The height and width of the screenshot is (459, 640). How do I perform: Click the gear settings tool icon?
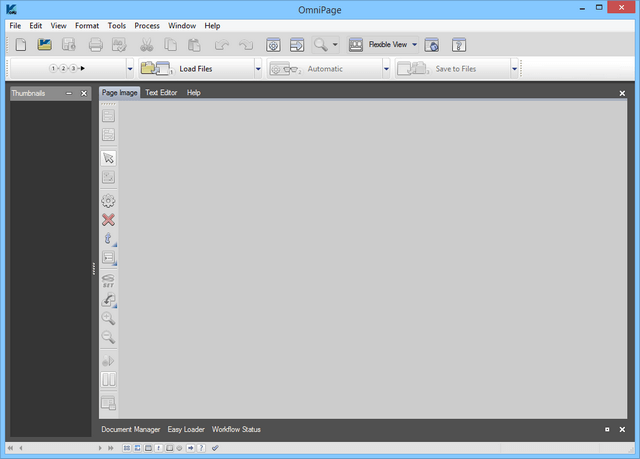click(108, 201)
